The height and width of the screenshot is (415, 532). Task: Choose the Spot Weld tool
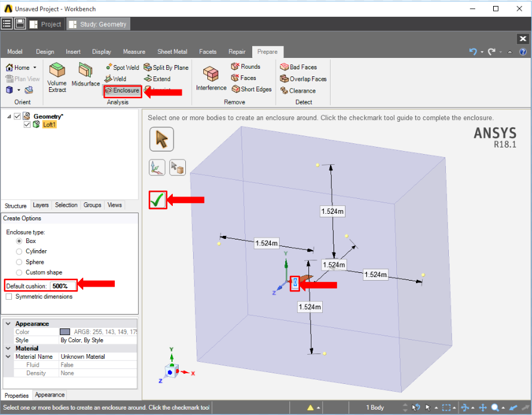[123, 67]
